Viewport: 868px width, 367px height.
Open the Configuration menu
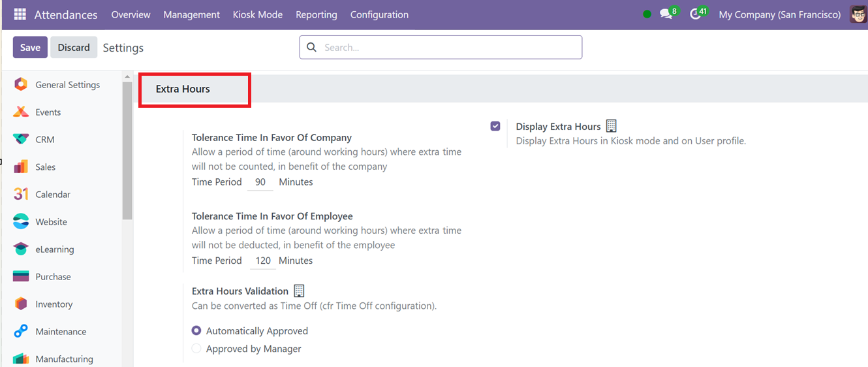tap(379, 14)
